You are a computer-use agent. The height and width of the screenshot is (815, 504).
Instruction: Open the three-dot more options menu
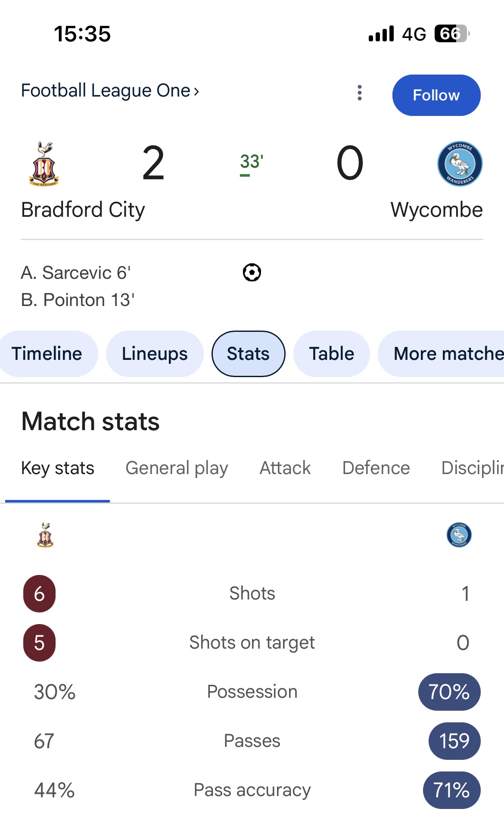click(x=360, y=93)
